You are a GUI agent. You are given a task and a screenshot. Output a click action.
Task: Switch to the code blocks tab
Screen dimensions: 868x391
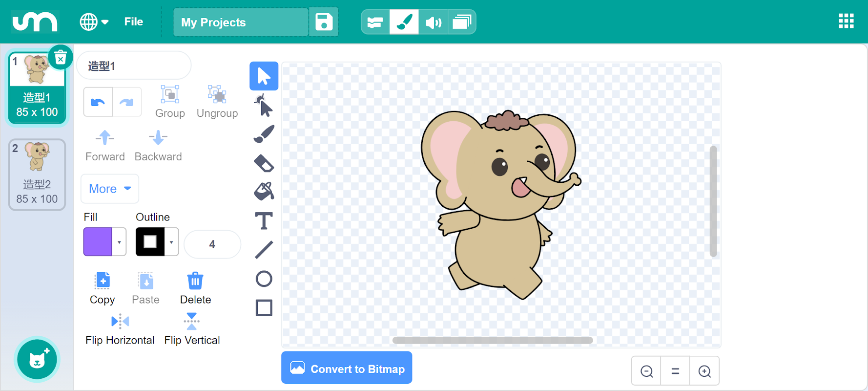tap(375, 22)
